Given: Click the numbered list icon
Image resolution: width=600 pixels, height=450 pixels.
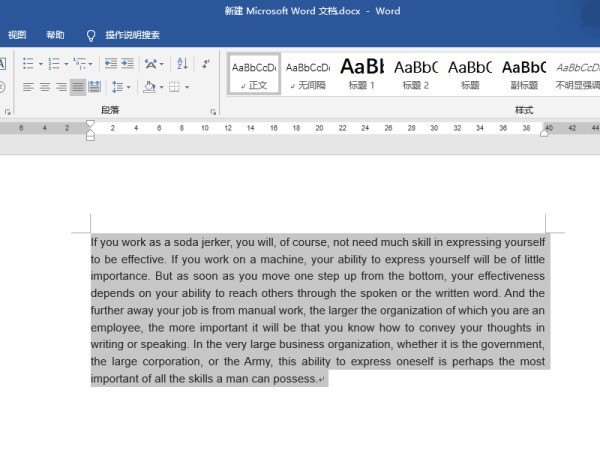Looking at the screenshot, I should coord(54,64).
